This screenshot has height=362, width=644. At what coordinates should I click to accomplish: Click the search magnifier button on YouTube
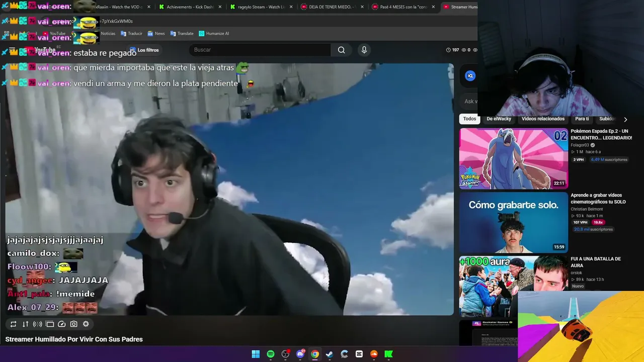point(341,50)
